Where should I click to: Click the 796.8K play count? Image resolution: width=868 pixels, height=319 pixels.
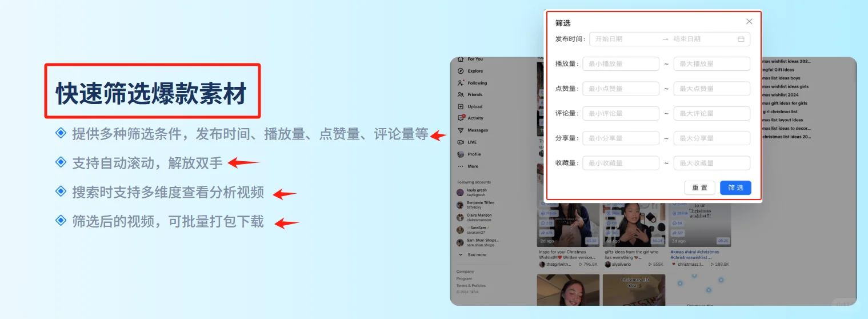point(589,265)
